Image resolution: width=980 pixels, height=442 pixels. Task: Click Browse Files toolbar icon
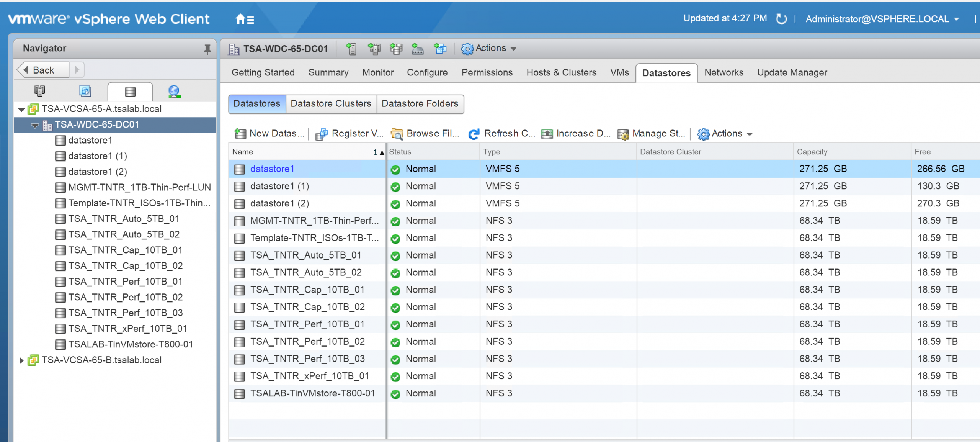click(x=397, y=134)
